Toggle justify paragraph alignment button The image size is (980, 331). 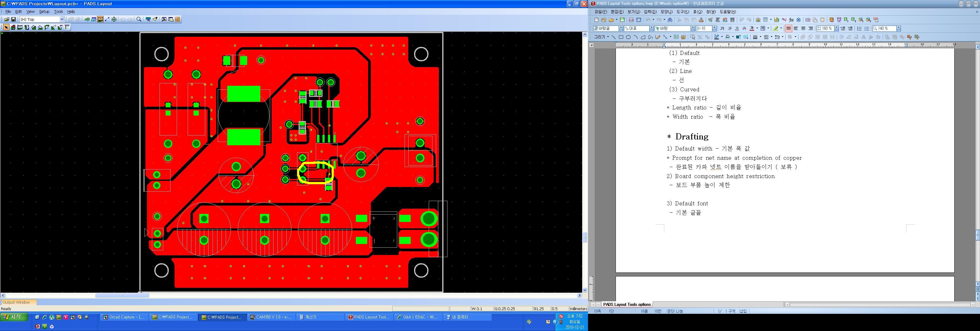tap(788, 29)
